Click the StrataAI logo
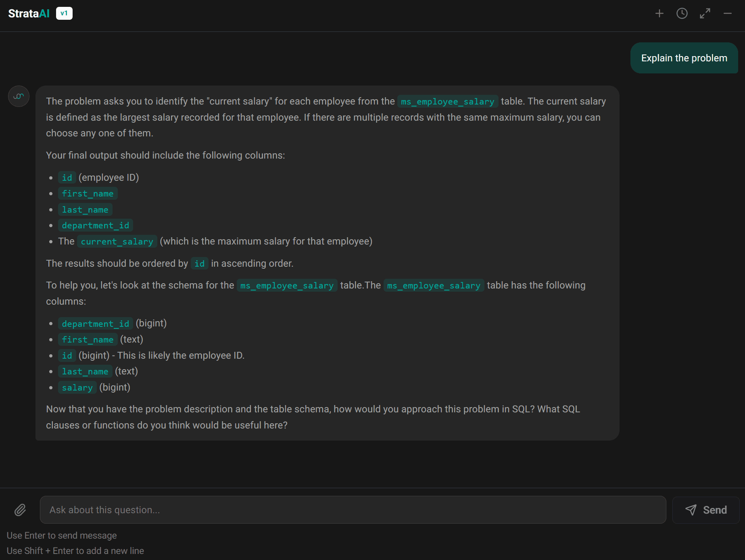The height and width of the screenshot is (560, 745). 29,14
